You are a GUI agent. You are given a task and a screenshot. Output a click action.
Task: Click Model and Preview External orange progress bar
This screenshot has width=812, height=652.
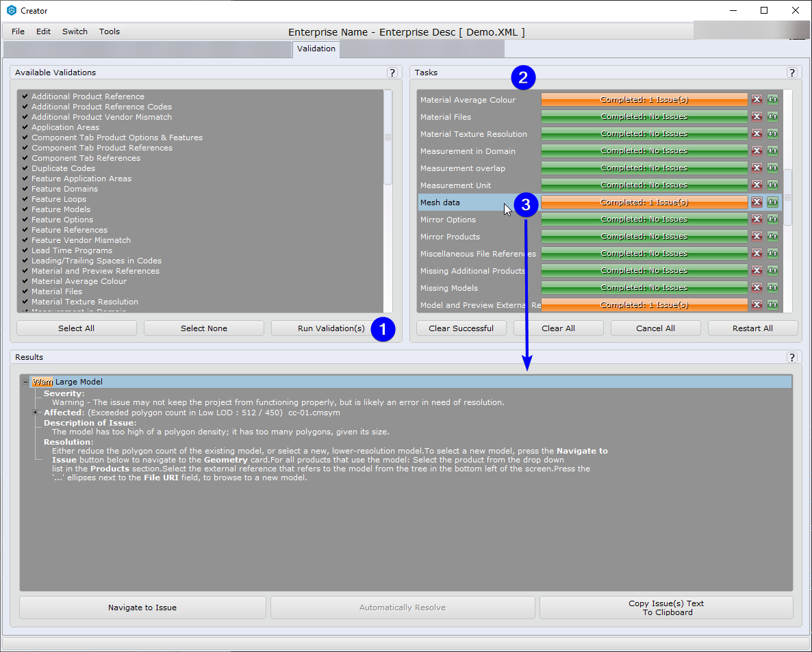pos(644,304)
